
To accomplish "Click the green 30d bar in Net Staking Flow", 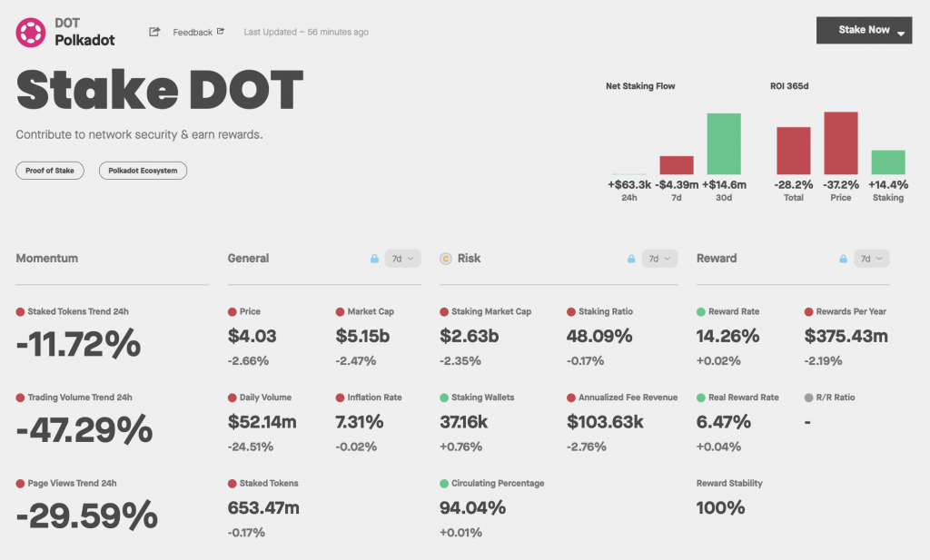I will (724, 143).
